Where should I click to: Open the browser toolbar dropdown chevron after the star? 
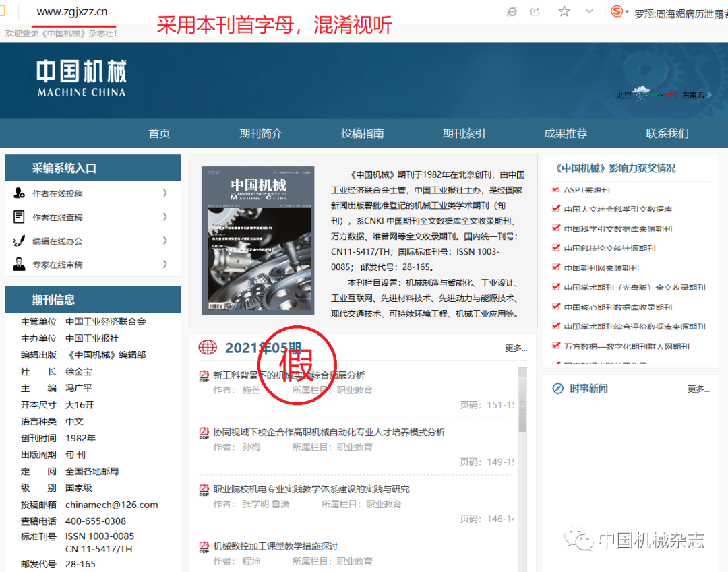[x=589, y=11]
